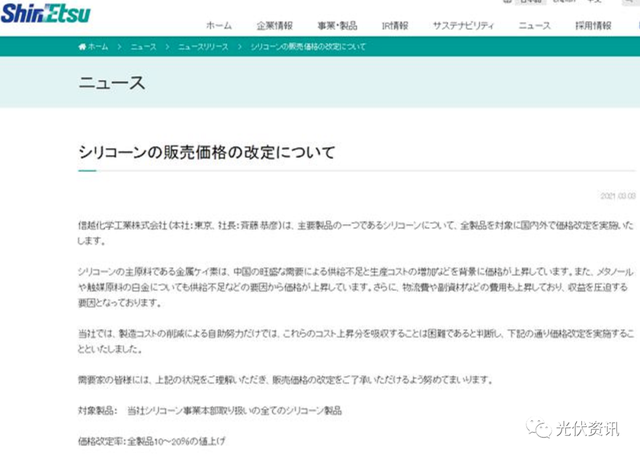This screenshot has height=457, width=640.
Task: Click breadcrumb シリコーンの販売価格の改定について
Action: tap(308, 47)
